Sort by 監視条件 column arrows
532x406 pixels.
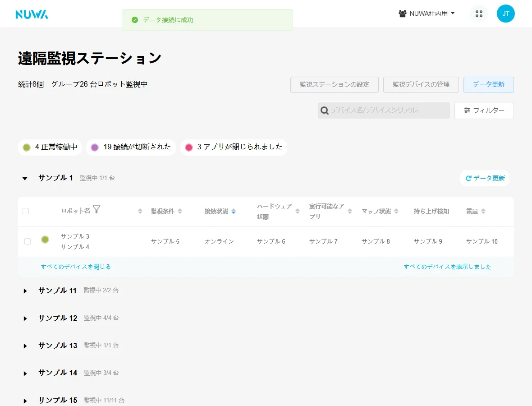[x=180, y=211]
